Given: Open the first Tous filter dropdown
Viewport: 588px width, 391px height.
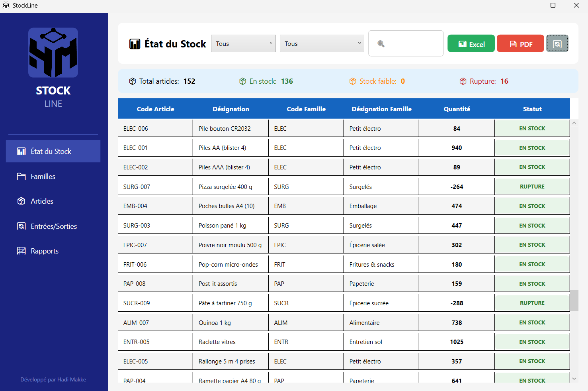Looking at the screenshot, I should click(243, 43).
